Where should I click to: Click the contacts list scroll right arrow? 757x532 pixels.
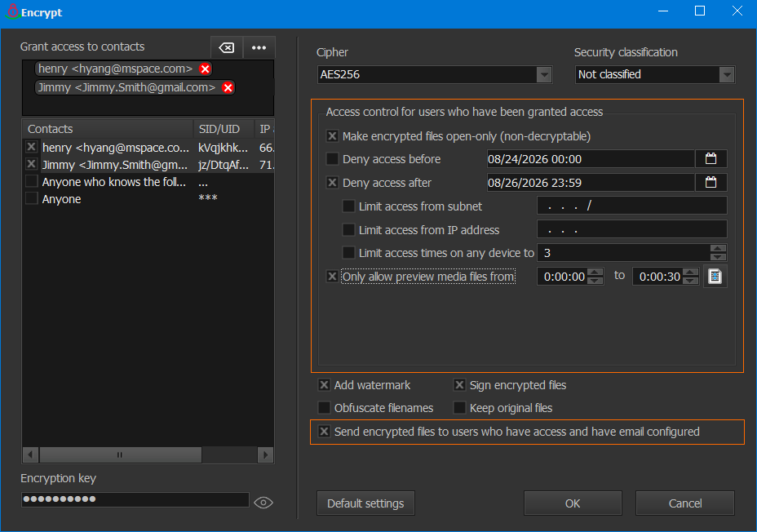pyautogui.click(x=266, y=454)
